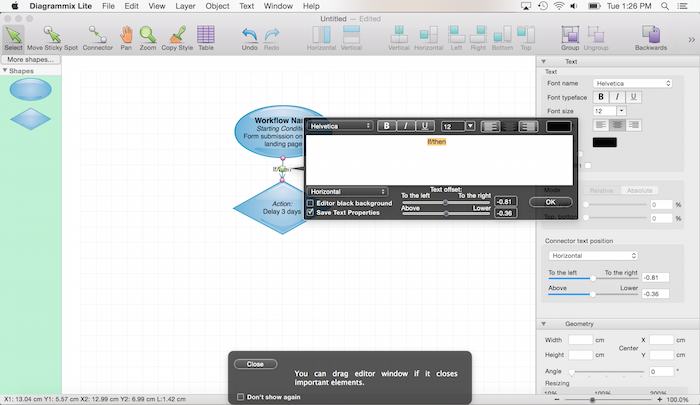Click the Wi-Fi status icon
700x405 pixels.
coord(558,6)
